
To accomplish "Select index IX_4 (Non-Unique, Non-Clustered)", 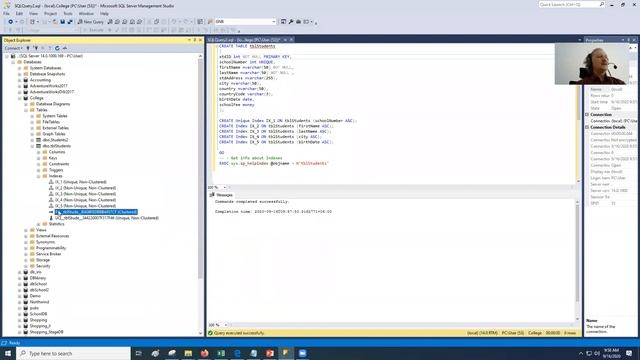I will coord(85,200).
